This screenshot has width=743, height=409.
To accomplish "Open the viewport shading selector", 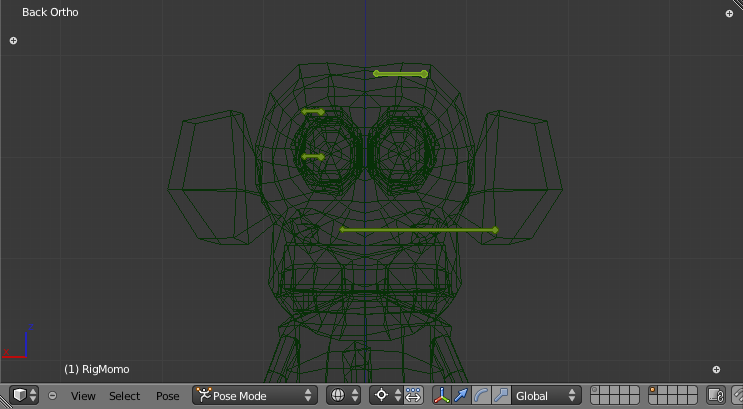I will 344,396.
